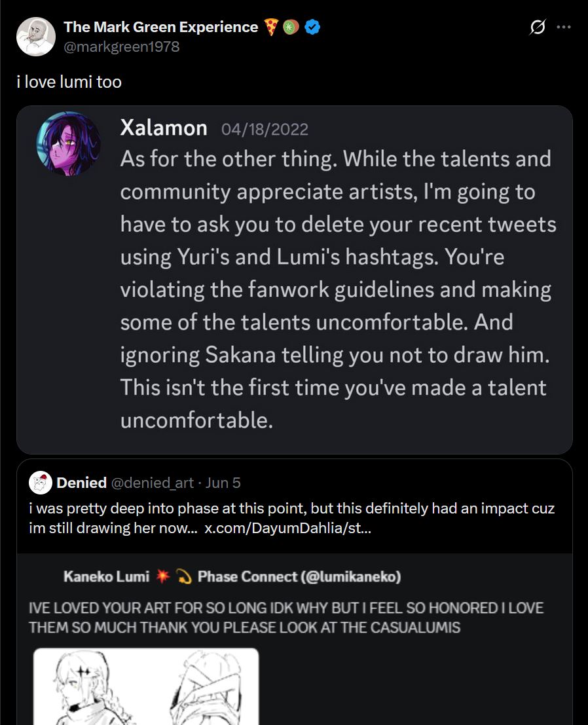Click Mark Green's profile avatar
588x725 pixels.
coord(35,37)
